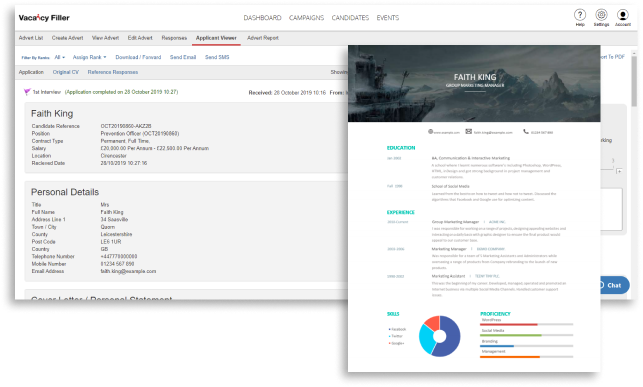Click the Social Media proficiency bar
This screenshot has width=643, height=387.
527,335
